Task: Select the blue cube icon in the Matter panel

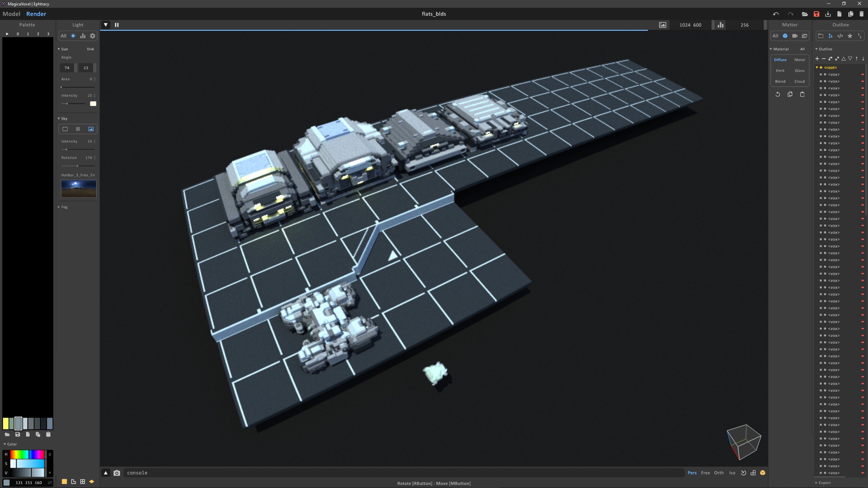Action: 785,36
